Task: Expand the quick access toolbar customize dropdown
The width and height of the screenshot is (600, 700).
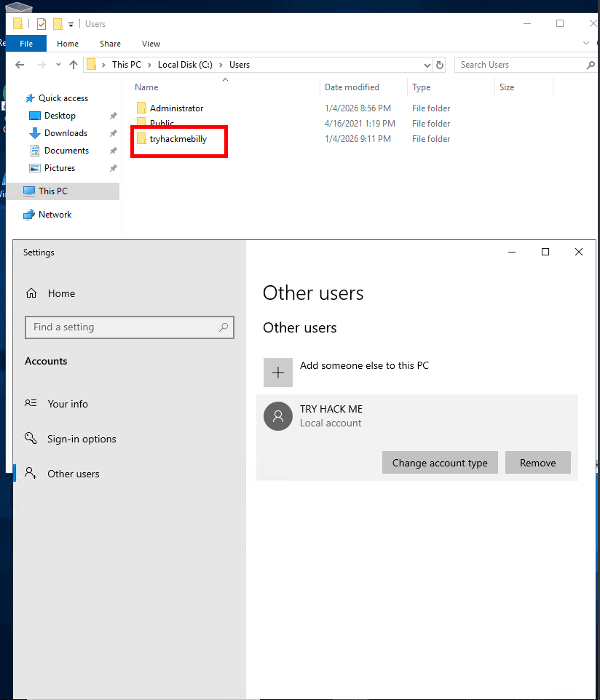Action: 71,24
